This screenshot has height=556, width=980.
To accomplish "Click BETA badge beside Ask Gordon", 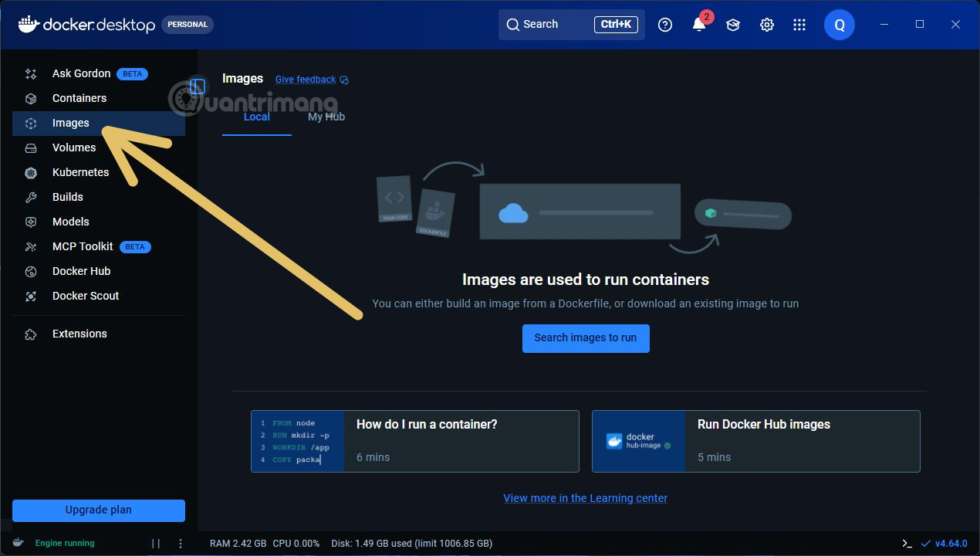I will click(132, 74).
